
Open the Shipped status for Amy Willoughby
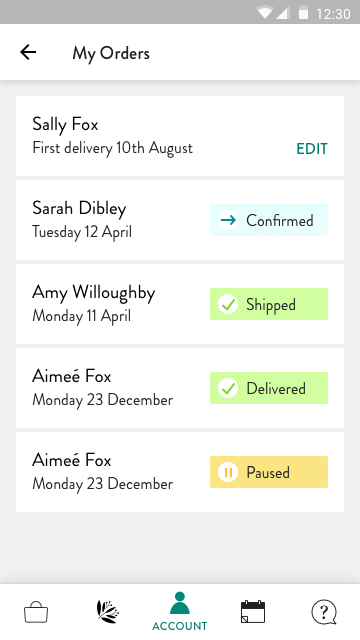(269, 304)
